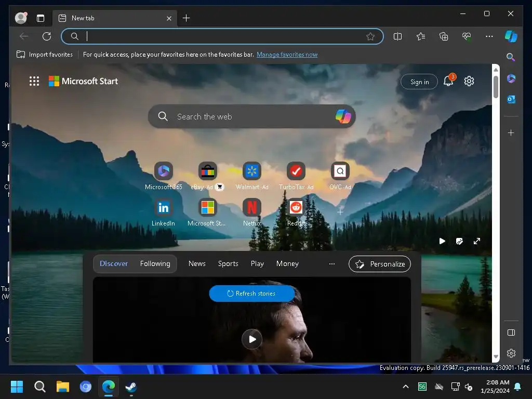Show hidden system tray icons chevron
Viewport: 532px width, 399px height.
point(405,387)
